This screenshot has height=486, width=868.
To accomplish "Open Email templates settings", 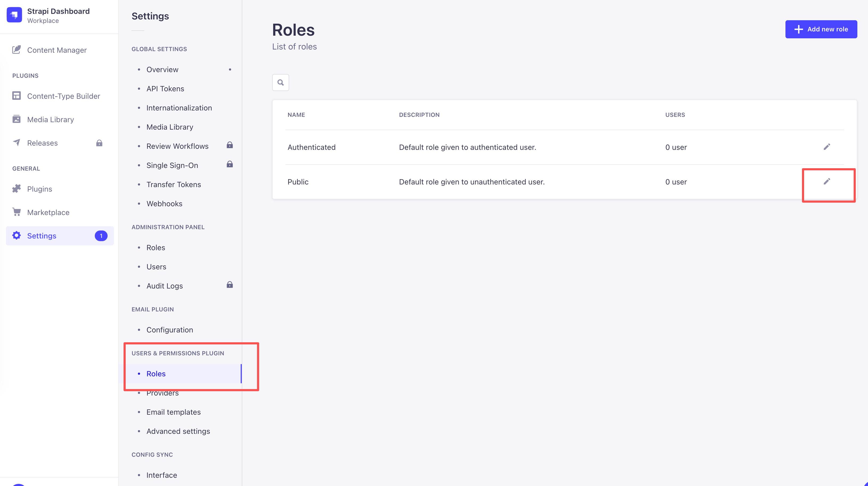I will tap(173, 412).
